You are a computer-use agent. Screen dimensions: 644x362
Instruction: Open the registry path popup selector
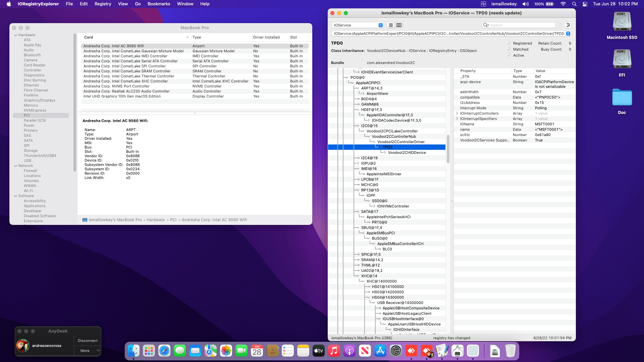pos(568,34)
